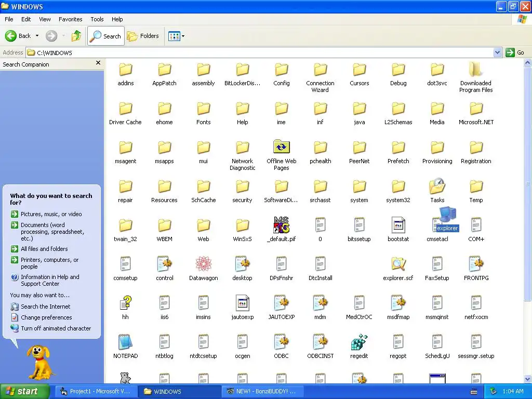Viewport: 532px width, 399px height.
Task: Click the Up folder toolbar icon
Action: pos(76,36)
